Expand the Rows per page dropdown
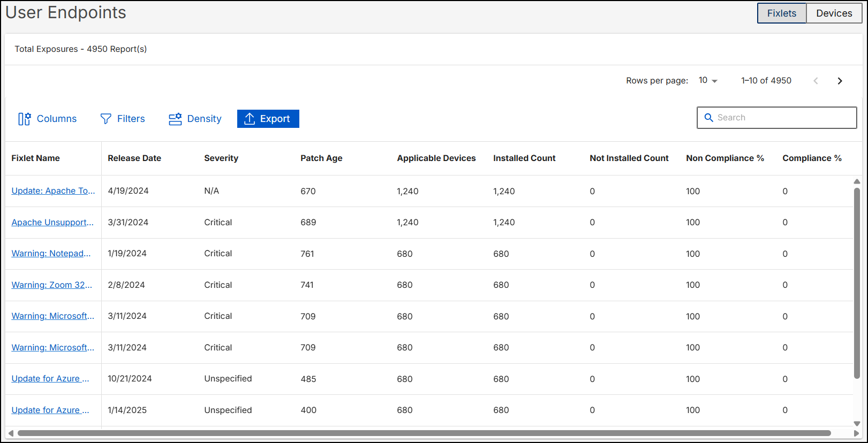This screenshot has width=868, height=443. coord(708,80)
